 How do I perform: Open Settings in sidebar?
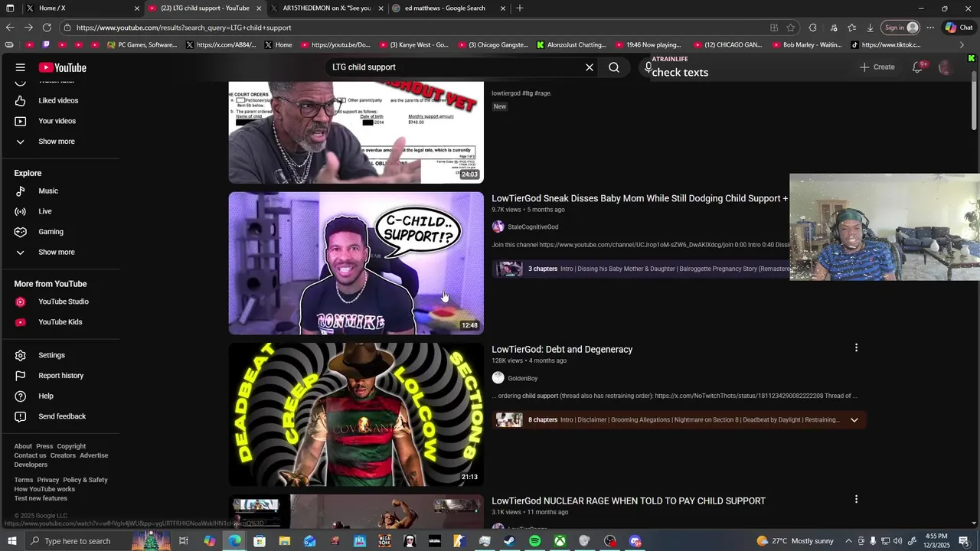pyautogui.click(x=51, y=355)
